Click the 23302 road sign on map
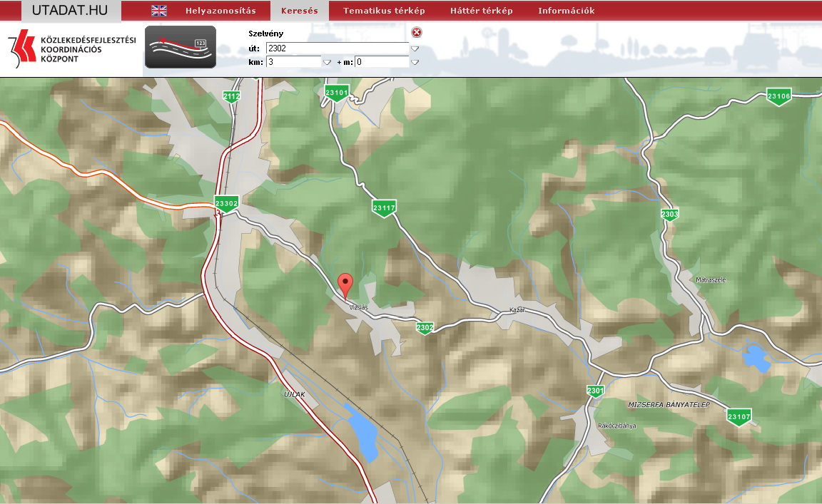The image size is (822, 504). [x=226, y=204]
